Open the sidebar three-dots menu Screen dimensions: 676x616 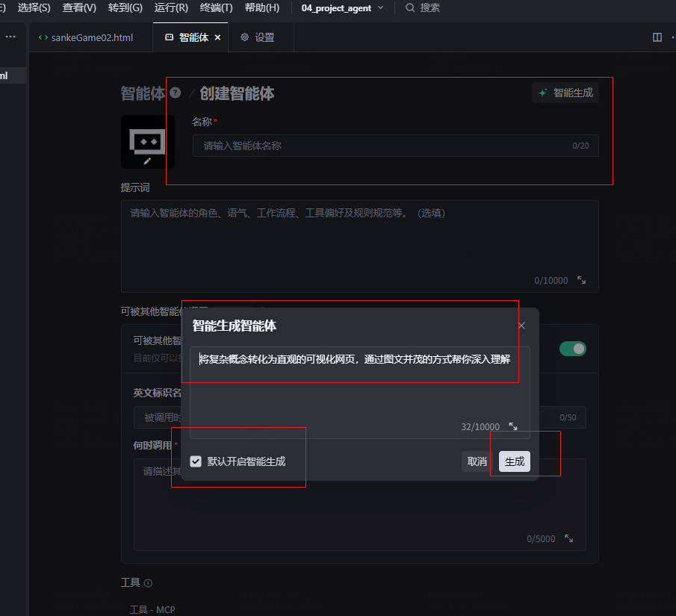pos(10,37)
